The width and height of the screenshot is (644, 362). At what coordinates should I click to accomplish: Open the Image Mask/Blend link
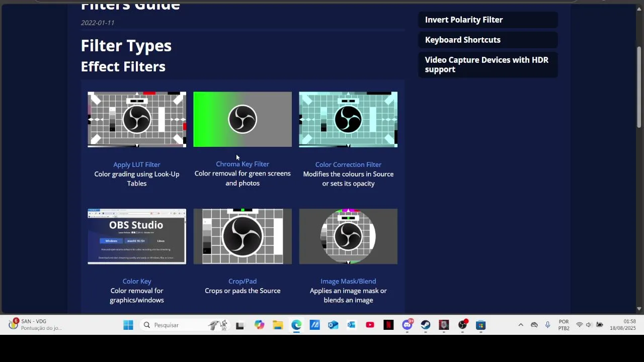348,281
